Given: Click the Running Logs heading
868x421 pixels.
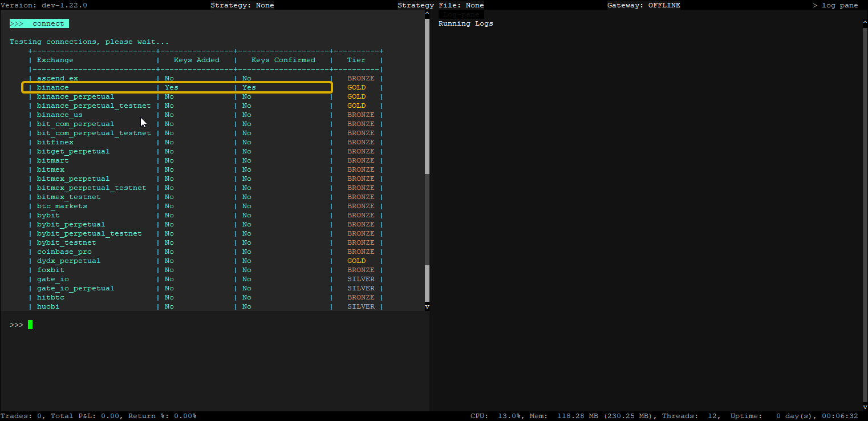Looking at the screenshot, I should click(x=465, y=23).
